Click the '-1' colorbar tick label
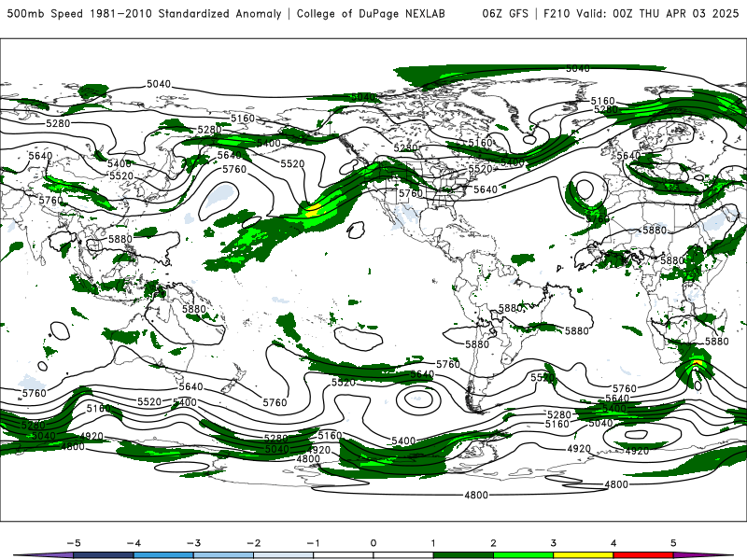Image resolution: width=747 pixels, height=560 pixels. coord(313,543)
